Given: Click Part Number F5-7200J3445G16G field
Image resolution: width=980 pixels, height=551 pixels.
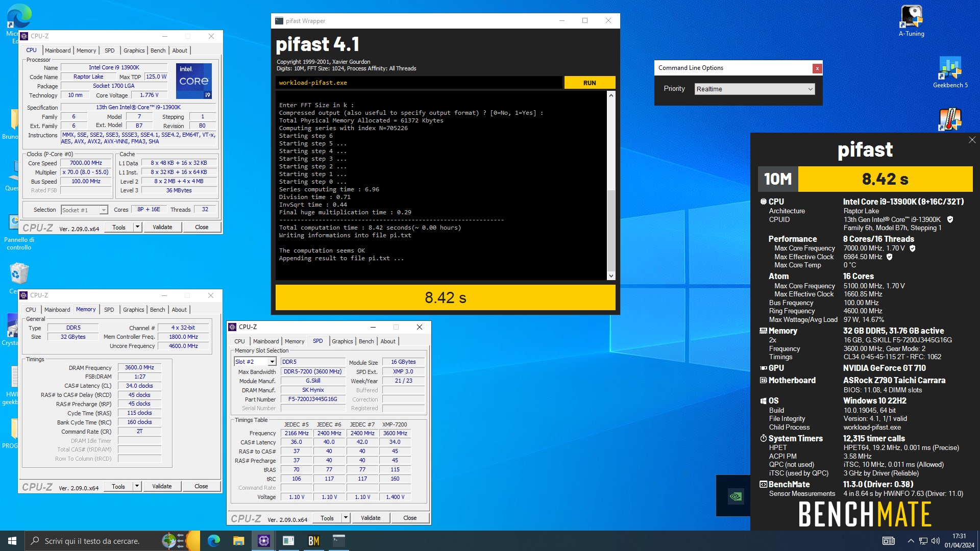Looking at the screenshot, I should coord(312,399).
